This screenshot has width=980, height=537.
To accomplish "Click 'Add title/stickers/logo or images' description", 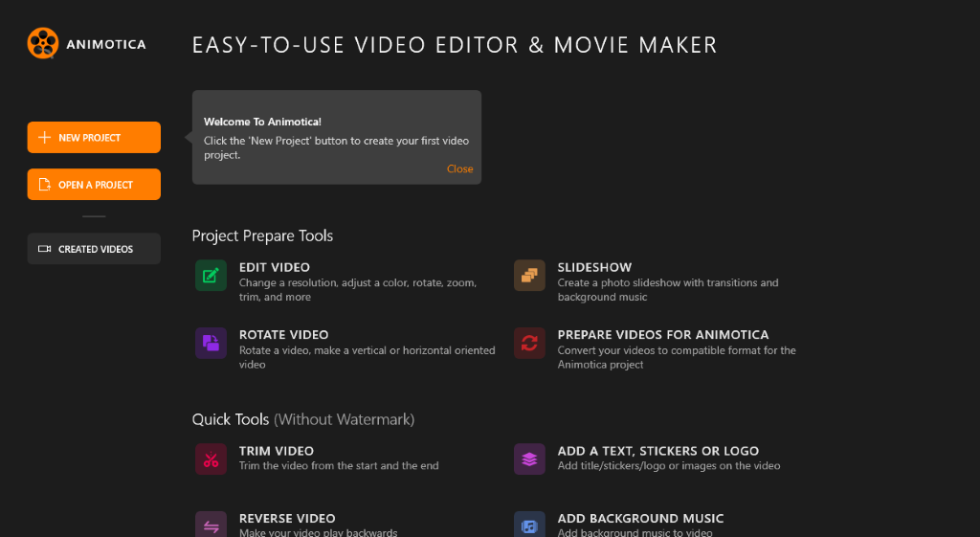I will click(669, 466).
